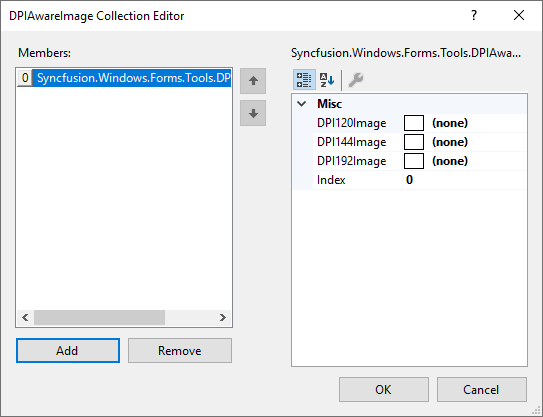
Task: Move selected member down with arrow button
Action: click(x=253, y=113)
